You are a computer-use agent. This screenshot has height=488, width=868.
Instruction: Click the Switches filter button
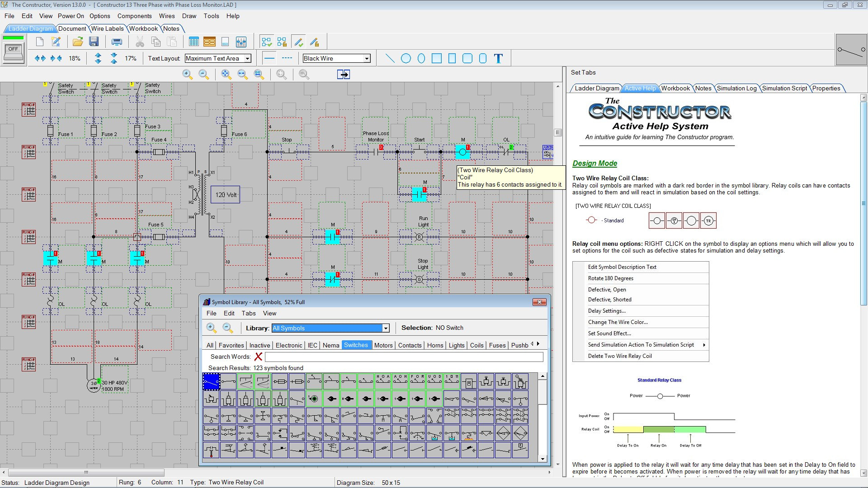356,344
